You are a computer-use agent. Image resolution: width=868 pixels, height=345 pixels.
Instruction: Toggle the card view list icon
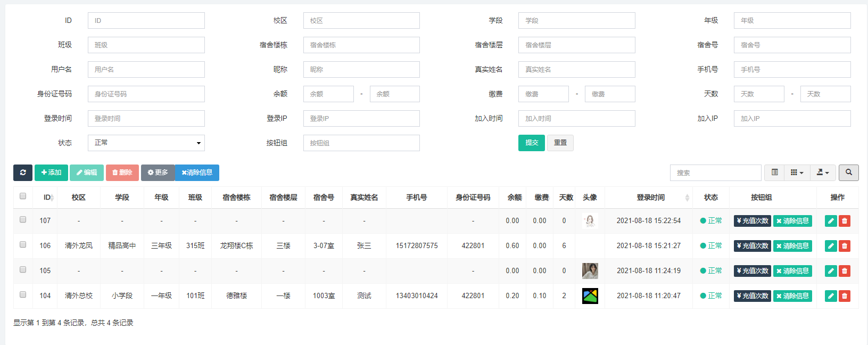click(775, 172)
